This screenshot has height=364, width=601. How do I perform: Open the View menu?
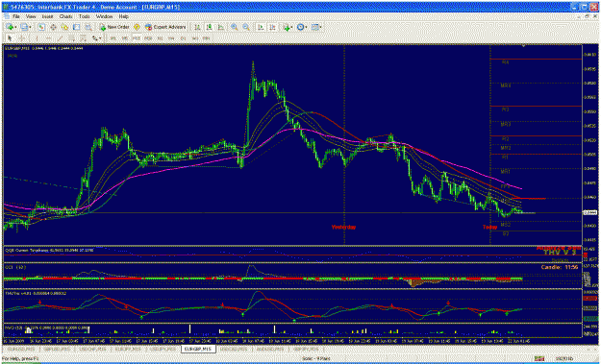coord(31,16)
